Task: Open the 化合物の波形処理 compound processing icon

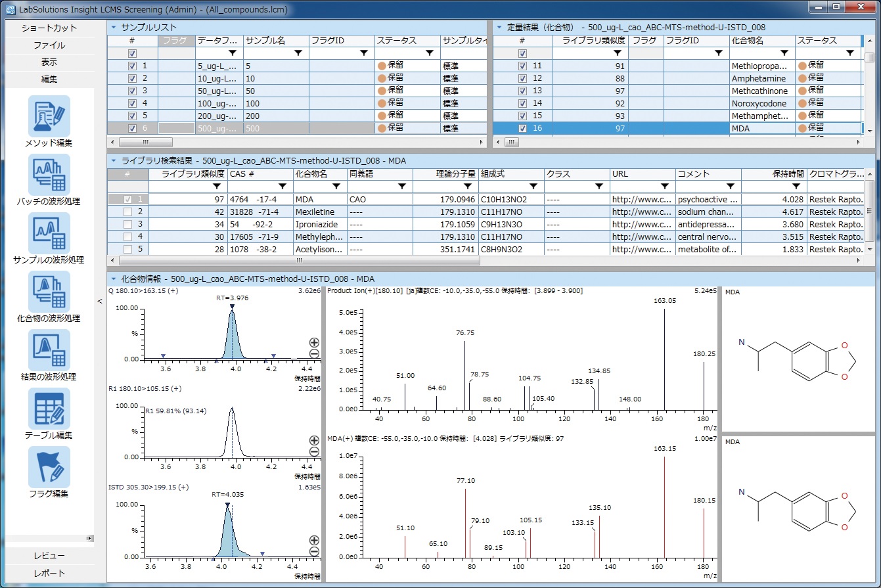Action: tap(49, 292)
